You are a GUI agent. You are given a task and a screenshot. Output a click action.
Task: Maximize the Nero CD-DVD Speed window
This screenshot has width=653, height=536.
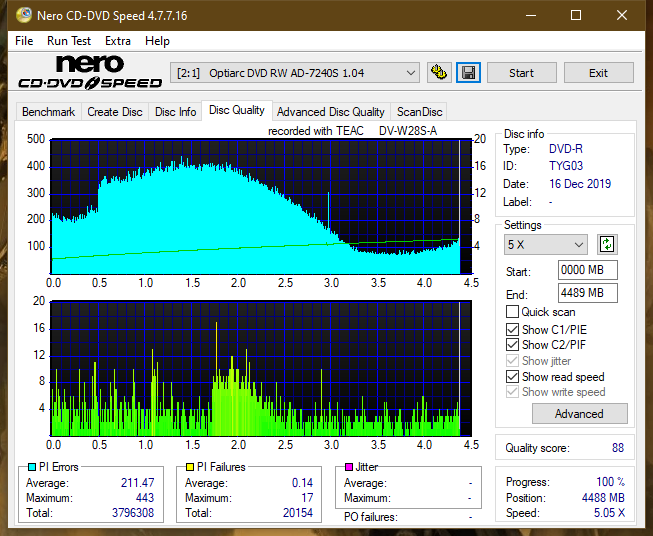[x=576, y=15]
